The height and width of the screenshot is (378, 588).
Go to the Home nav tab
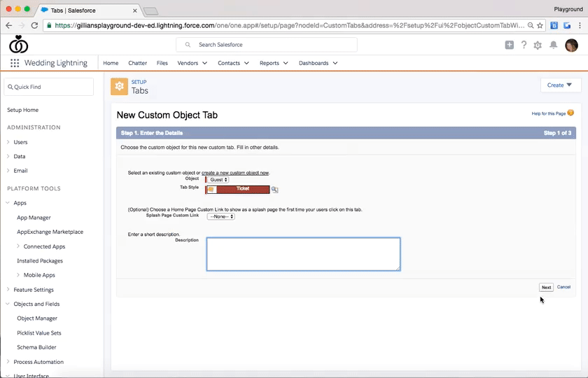111,63
